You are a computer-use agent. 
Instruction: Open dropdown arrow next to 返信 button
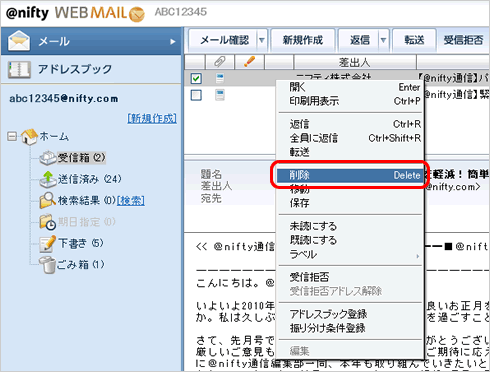[x=383, y=40]
